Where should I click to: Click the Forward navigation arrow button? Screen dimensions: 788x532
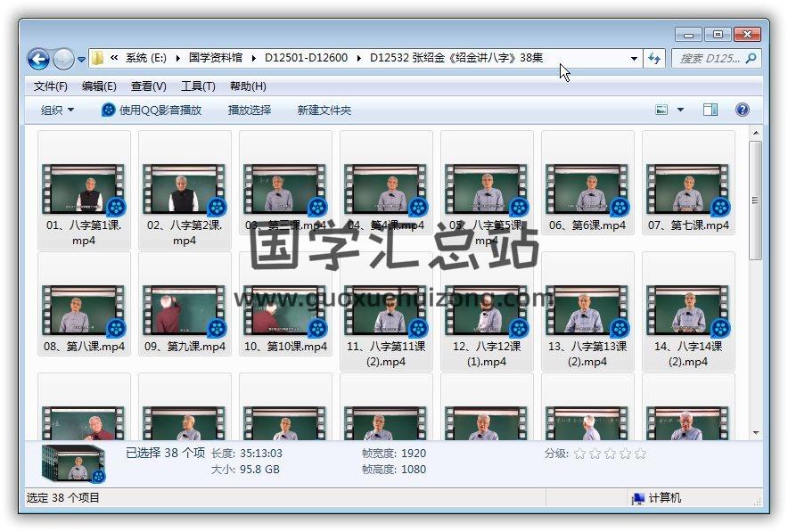(x=63, y=60)
